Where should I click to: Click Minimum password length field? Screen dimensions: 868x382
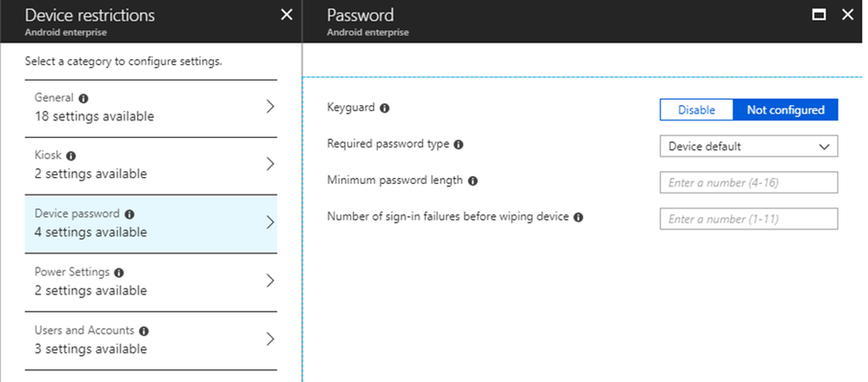coord(748,182)
